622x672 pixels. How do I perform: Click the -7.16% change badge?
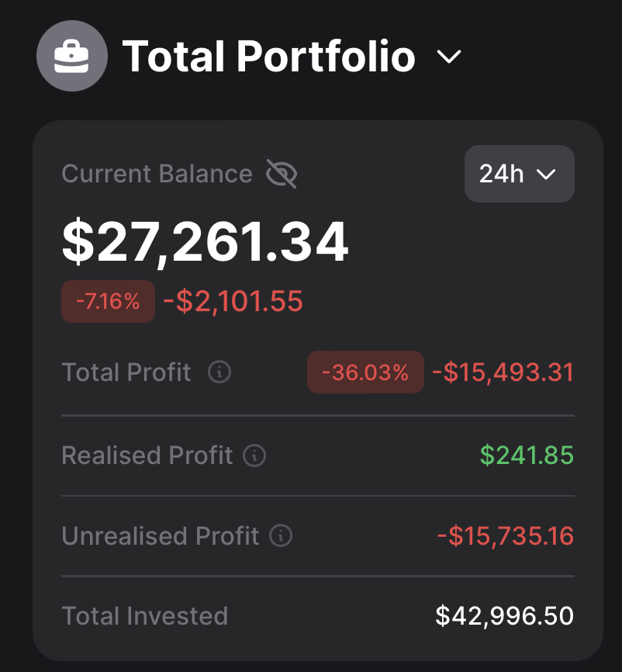108,301
